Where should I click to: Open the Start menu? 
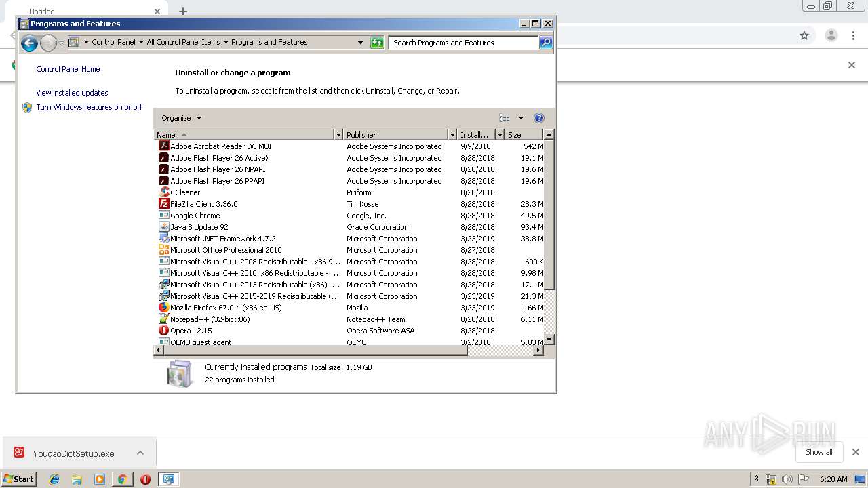[x=18, y=479]
